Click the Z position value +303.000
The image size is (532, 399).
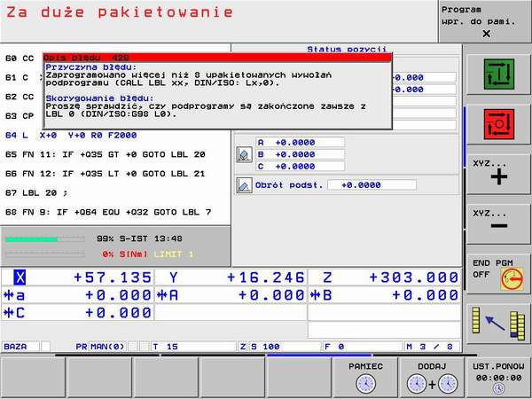coord(414,278)
